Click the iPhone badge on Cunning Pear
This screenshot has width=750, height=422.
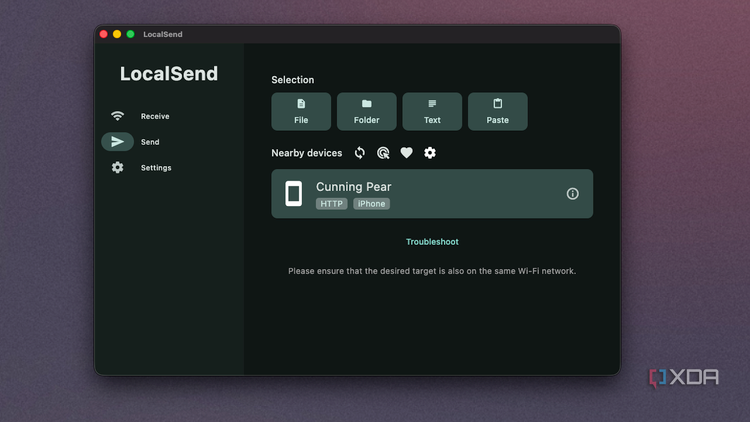click(x=372, y=204)
